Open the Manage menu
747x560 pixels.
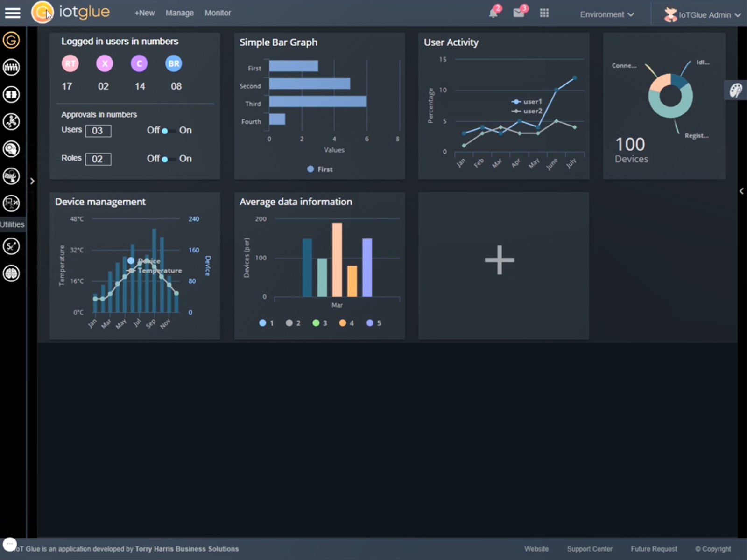[179, 13]
